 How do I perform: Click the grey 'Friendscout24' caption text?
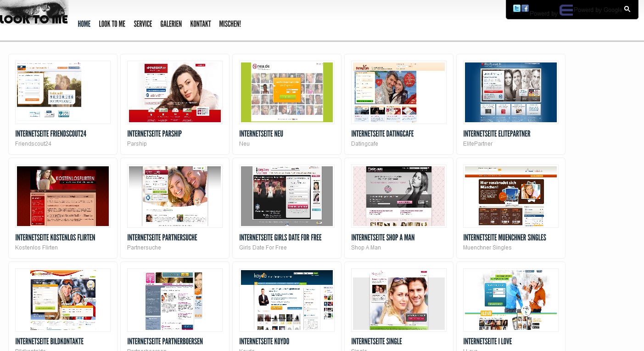(x=33, y=144)
